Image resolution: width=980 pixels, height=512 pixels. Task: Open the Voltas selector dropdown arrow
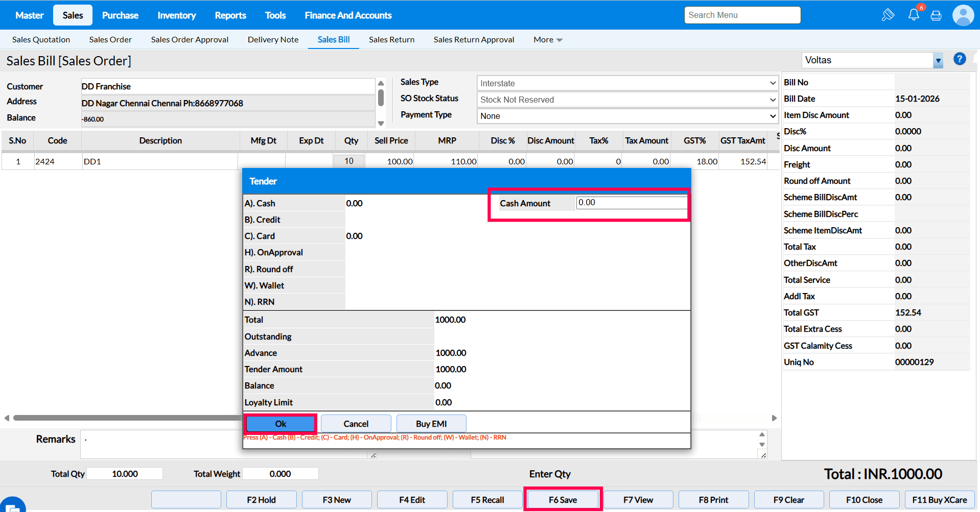click(x=938, y=61)
